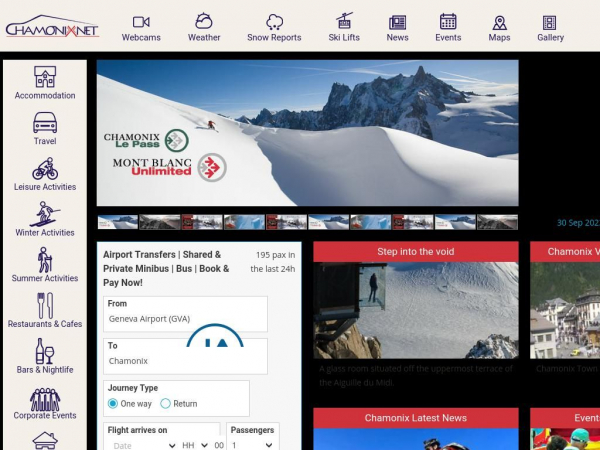Image resolution: width=600 pixels, height=450 pixels.
Task: Open the flight arrival Date dropdown
Action: pyautogui.click(x=143, y=445)
